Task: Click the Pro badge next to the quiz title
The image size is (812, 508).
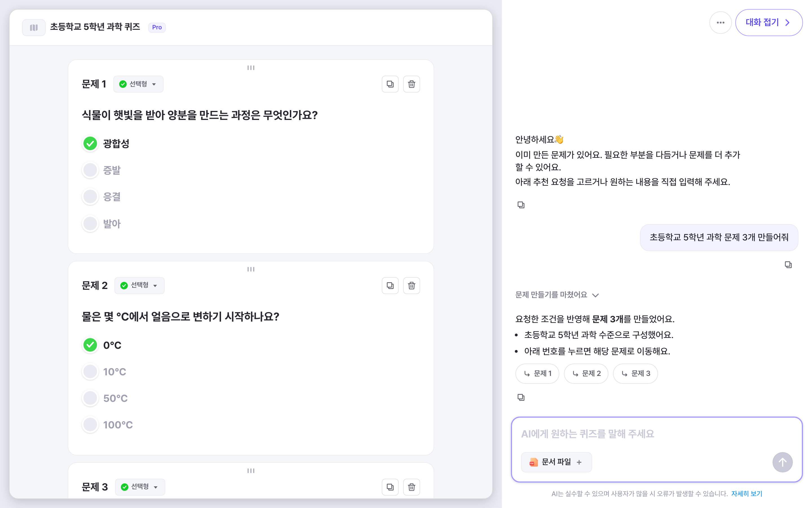Action: point(157,27)
